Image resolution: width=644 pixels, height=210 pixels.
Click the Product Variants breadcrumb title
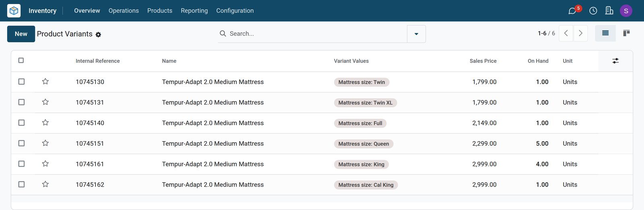tap(65, 34)
